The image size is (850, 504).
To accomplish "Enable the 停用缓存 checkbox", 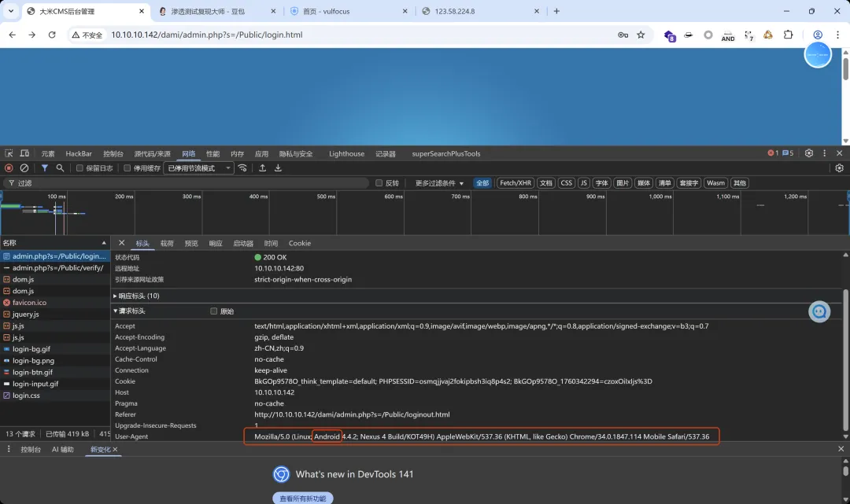I will [x=128, y=168].
